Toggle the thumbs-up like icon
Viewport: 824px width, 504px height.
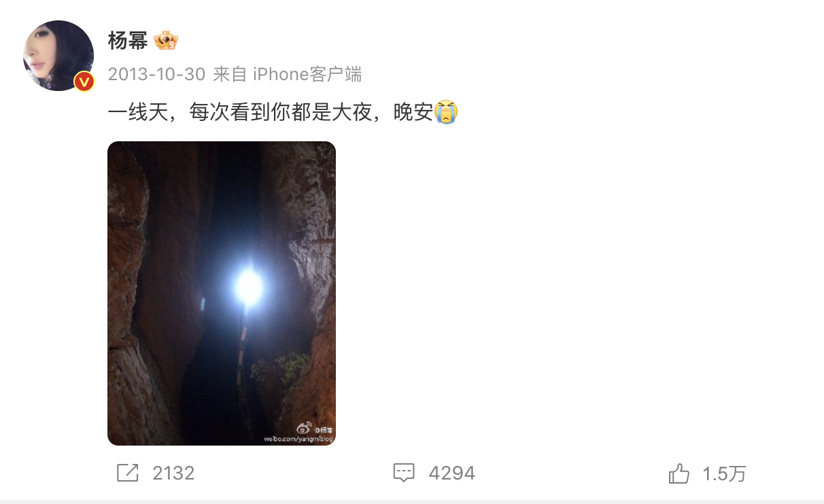tap(679, 473)
